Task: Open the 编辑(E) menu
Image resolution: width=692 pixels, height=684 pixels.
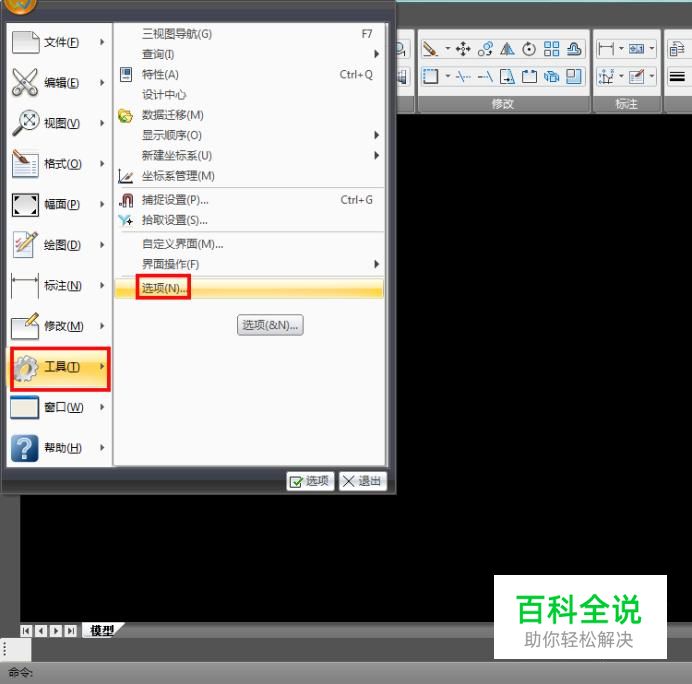Action: pos(59,83)
